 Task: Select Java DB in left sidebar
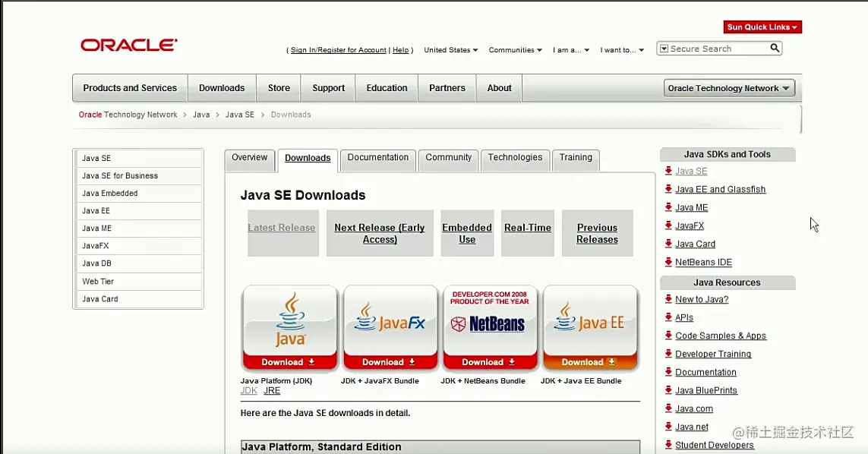[138, 263]
